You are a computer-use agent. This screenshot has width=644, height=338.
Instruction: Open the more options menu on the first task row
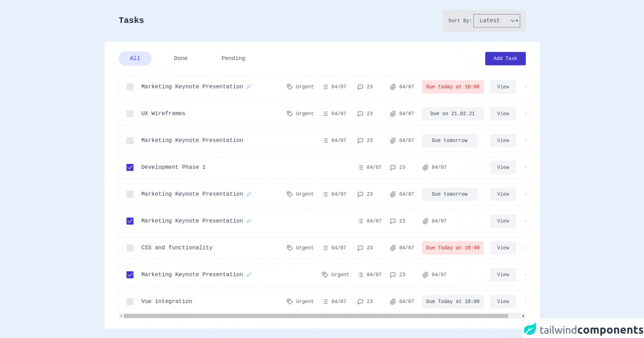525,86
